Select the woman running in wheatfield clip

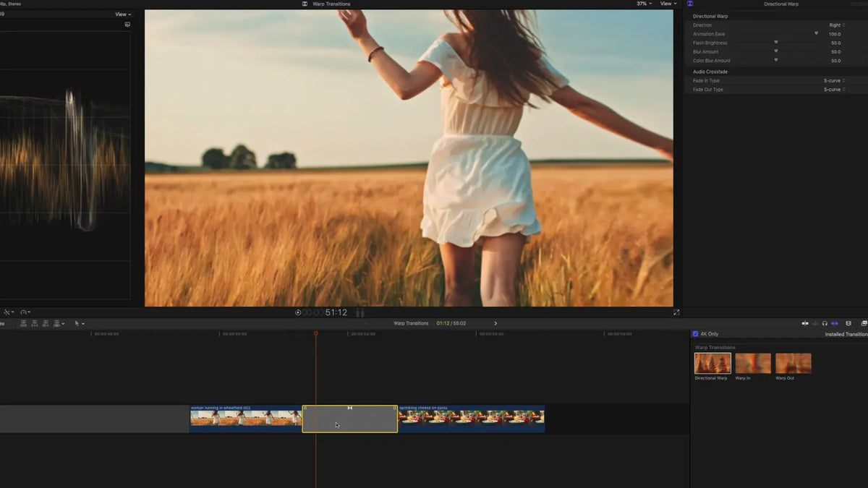[x=246, y=419]
